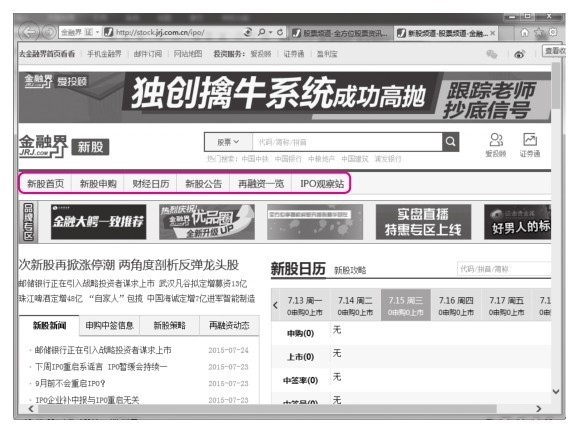This screenshot has height=431, width=577.
Task: Open 再融资一览 in the navigation bar
Action: tap(261, 183)
